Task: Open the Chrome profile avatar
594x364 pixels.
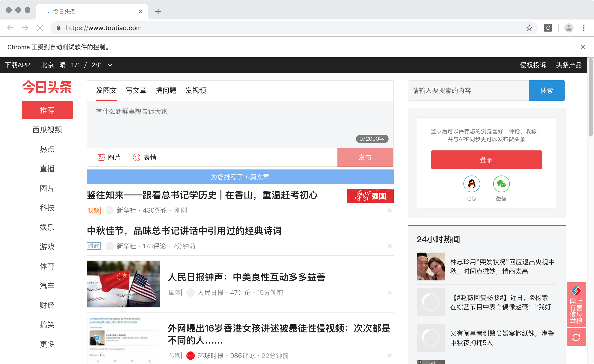Action: point(569,28)
